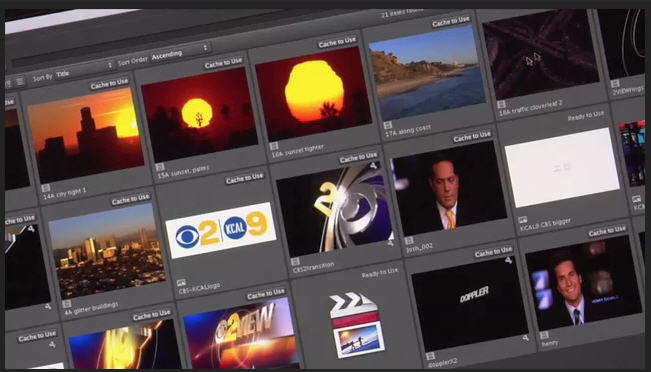The width and height of the screenshot is (651, 372).
Task: Click video clip icon beside dopplerX2
Action: (431, 356)
